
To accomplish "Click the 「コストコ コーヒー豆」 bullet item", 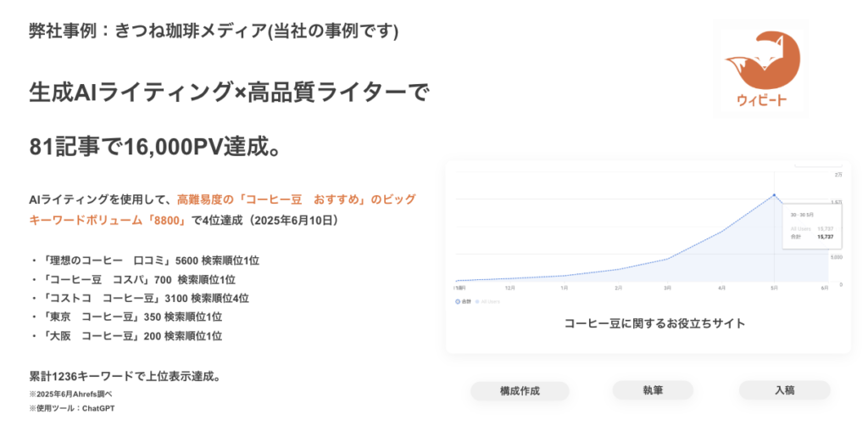I will [x=140, y=298].
